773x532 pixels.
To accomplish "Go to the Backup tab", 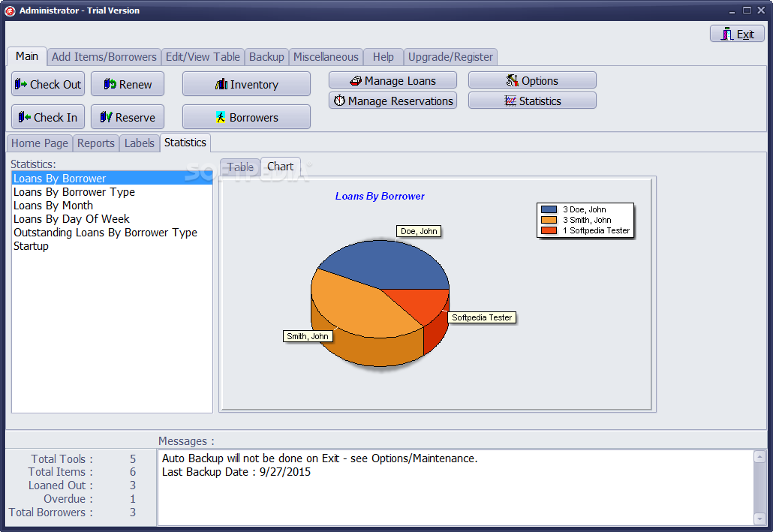I will pos(266,57).
